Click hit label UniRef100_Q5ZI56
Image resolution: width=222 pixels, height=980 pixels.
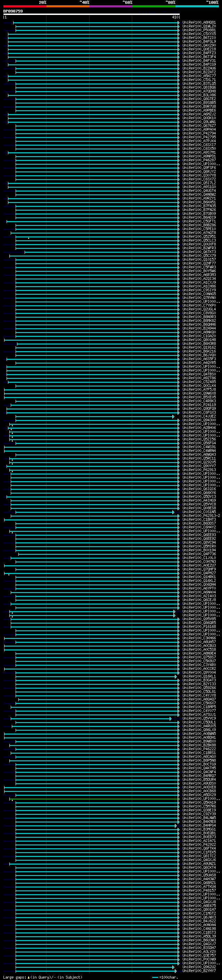tap(199, 439)
